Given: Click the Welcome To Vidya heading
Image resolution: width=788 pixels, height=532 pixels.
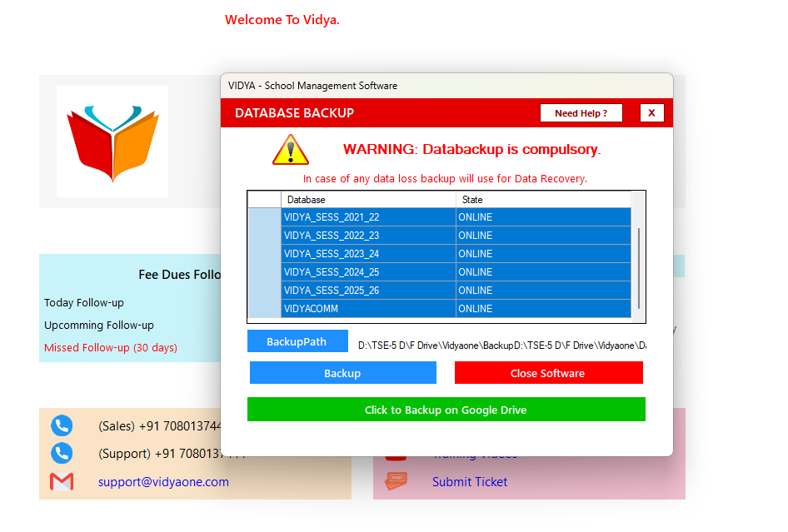Looking at the screenshot, I should [x=282, y=20].
